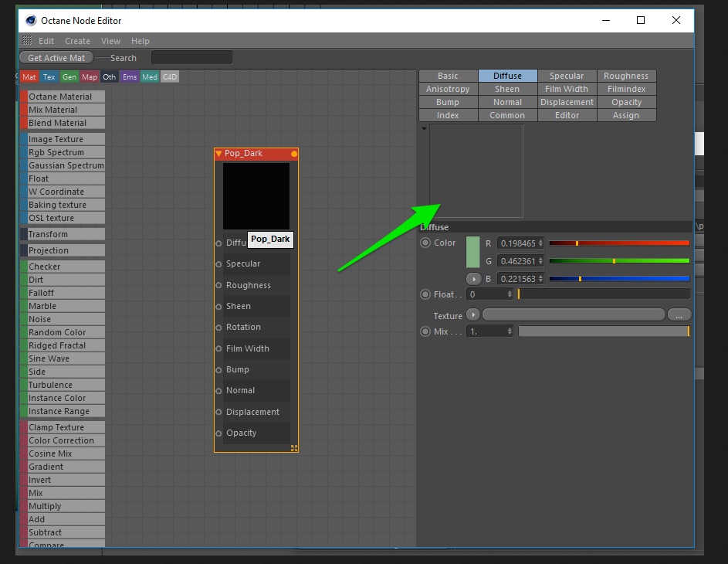Click the grip dots icon beside Edit menu
728x564 pixels.
click(27, 40)
